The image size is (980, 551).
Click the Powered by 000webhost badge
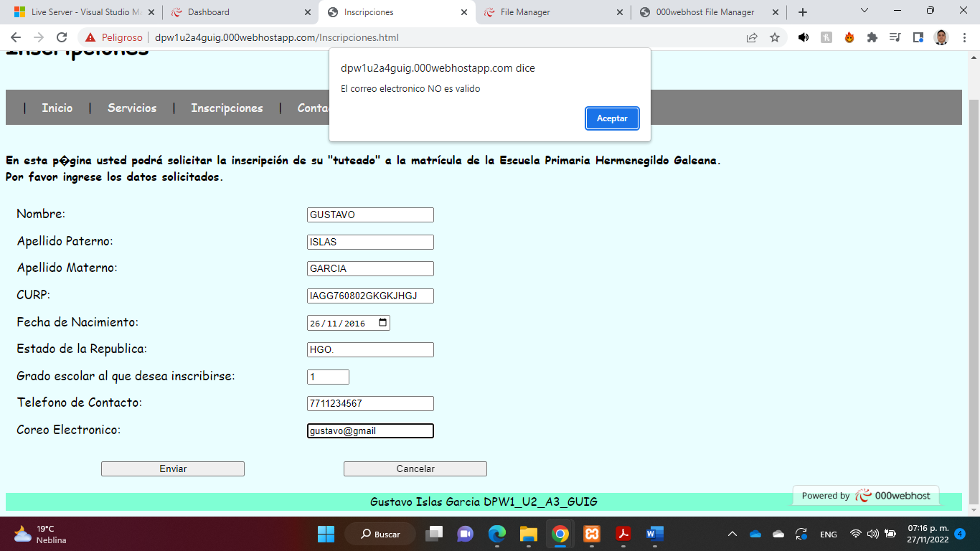tap(866, 495)
